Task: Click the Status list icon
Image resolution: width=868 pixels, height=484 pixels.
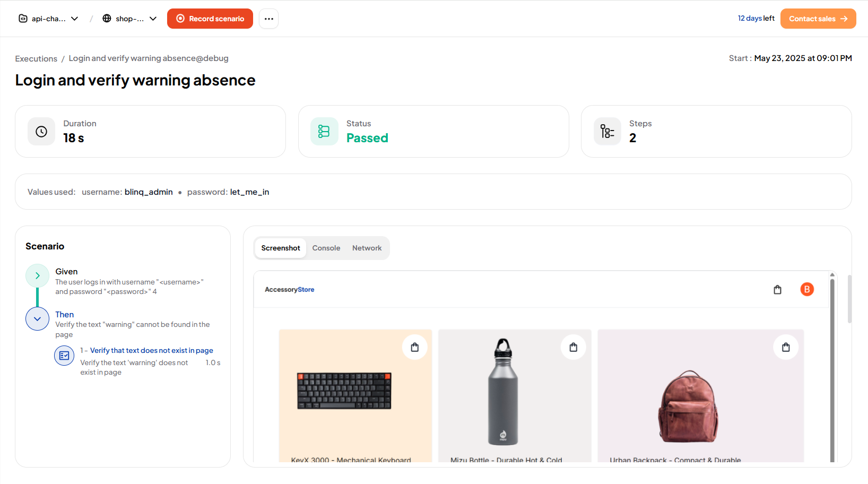Action: (x=324, y=132)
